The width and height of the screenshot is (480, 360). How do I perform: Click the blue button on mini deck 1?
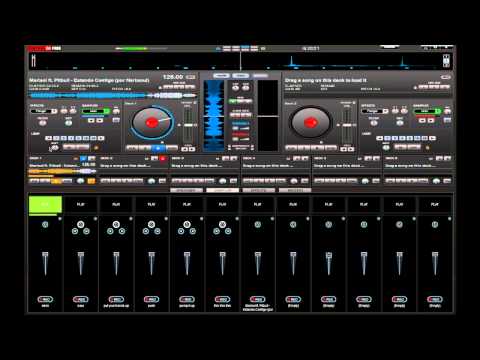tap(83, 159)
